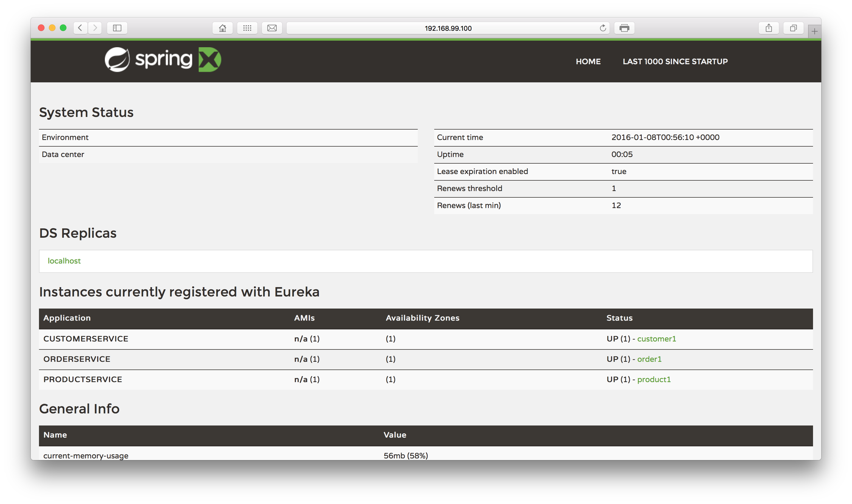Click the Renews threshold label
This screenshot has width=852, height=504.
click(469, 188)
